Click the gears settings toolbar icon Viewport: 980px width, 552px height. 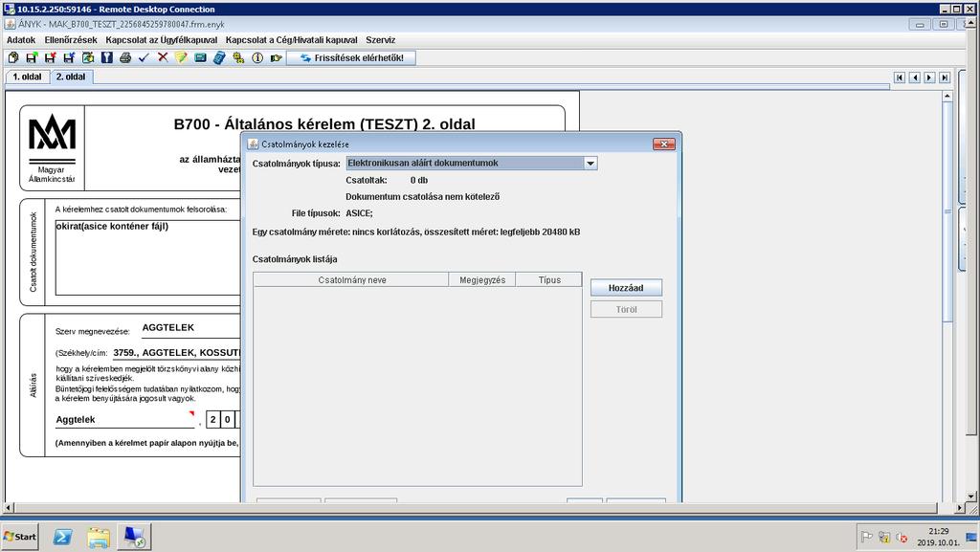pos(238,58)
